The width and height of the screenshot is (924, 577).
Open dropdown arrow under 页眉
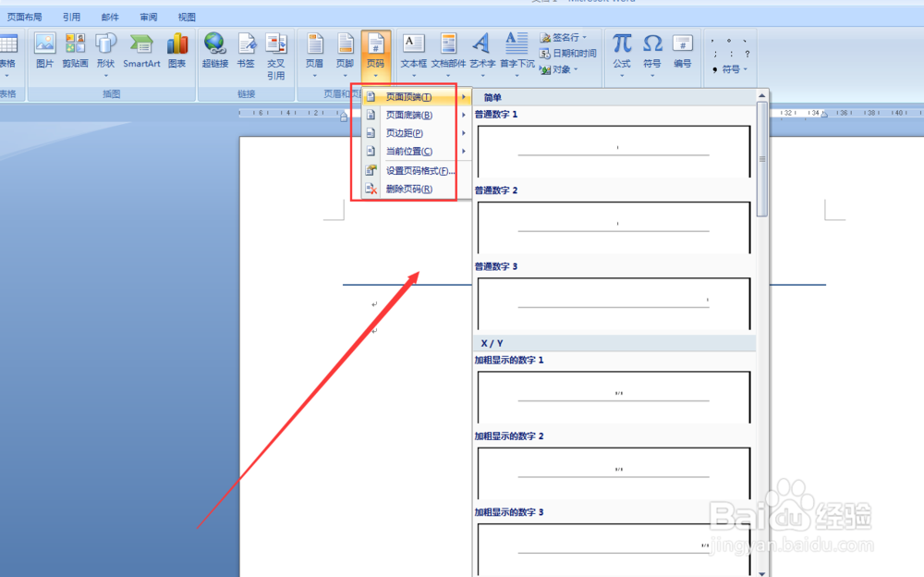coord(315,76)
